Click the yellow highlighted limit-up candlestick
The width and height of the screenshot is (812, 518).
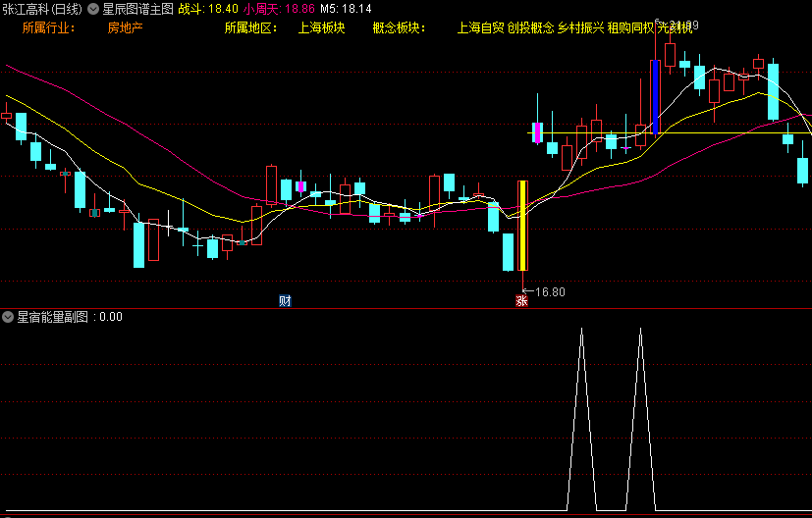pyautogui.click(x=523, y=226)
